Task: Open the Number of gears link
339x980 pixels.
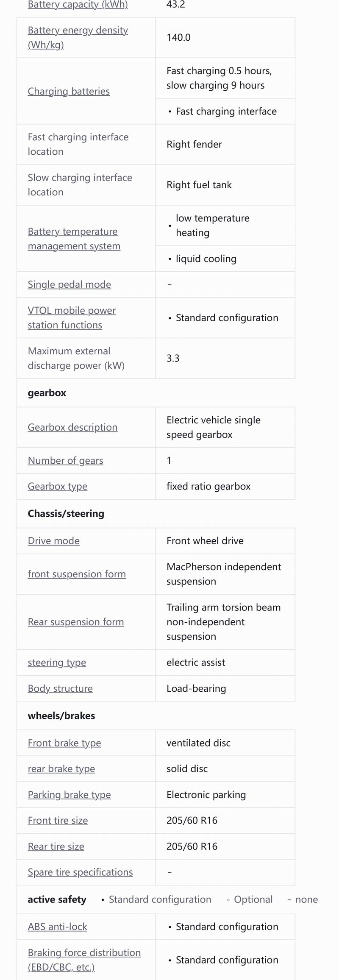Action: tap(66, 460)
